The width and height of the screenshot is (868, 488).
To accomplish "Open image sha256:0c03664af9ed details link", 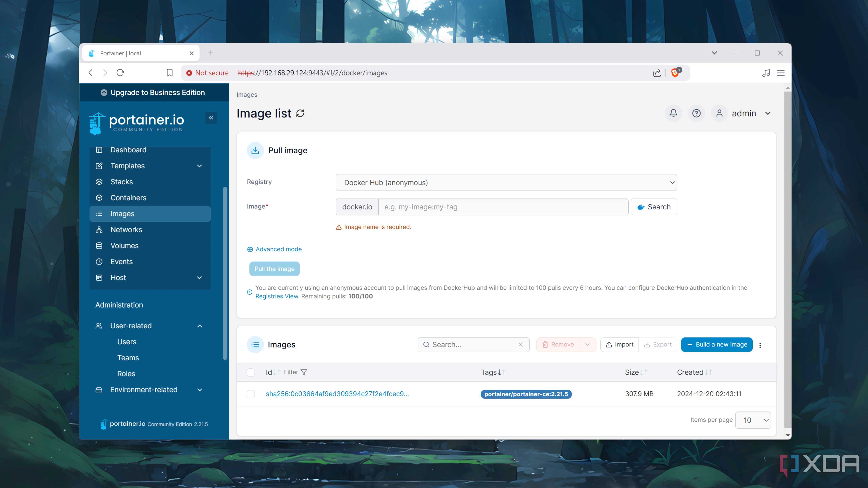I will pos(337,394).
